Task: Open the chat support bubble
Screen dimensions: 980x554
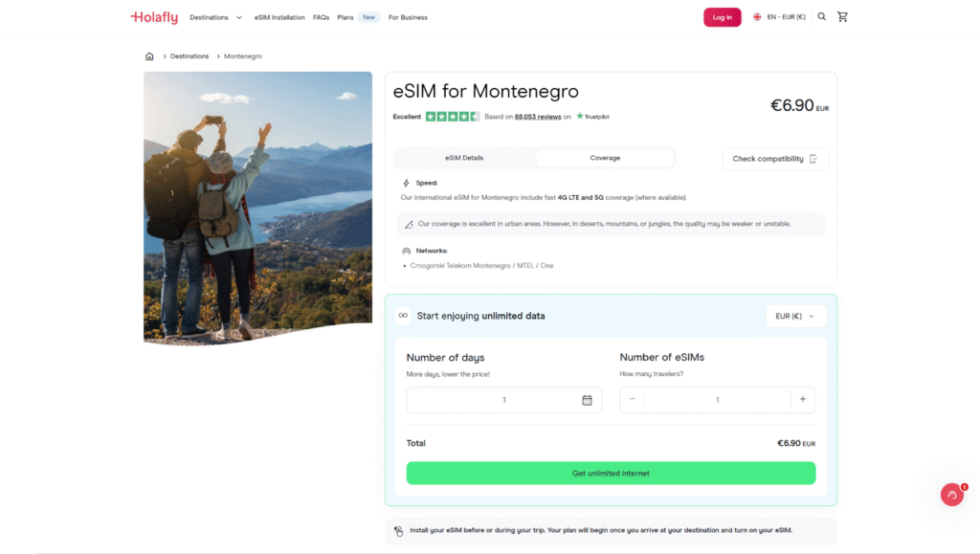Action: pyautogui.click(x=951, y=494)
